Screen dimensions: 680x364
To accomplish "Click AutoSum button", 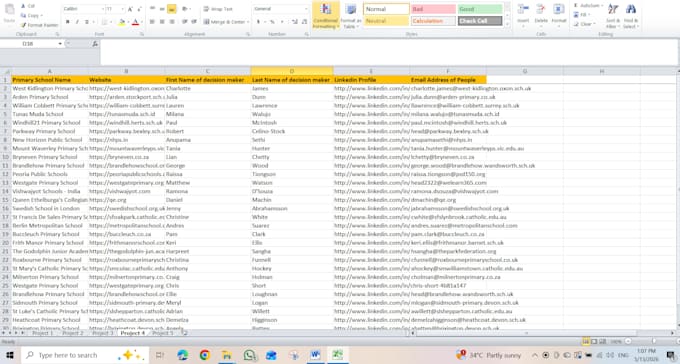I will (588, 6).
